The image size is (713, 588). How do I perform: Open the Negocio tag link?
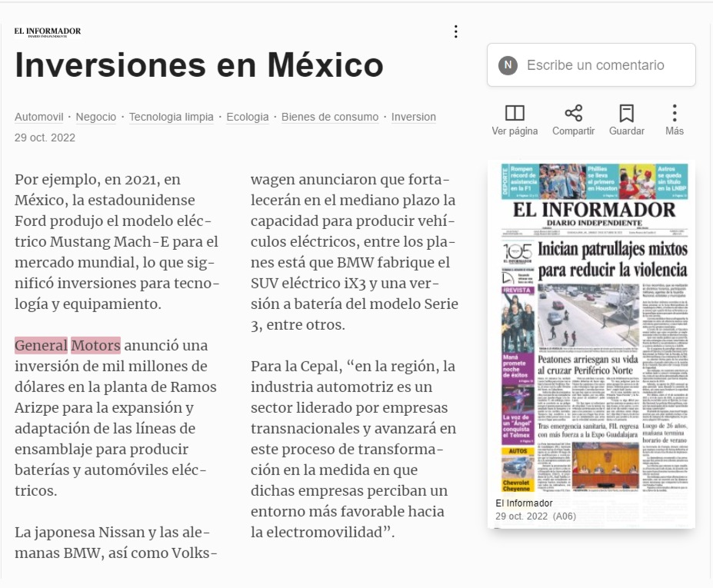pos(96,117)
